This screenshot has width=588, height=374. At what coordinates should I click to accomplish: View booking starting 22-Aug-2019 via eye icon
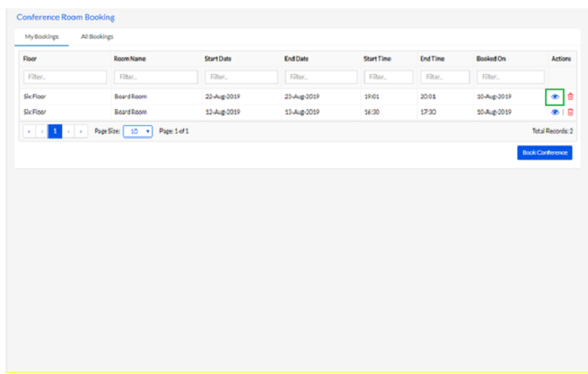point(555,97)
